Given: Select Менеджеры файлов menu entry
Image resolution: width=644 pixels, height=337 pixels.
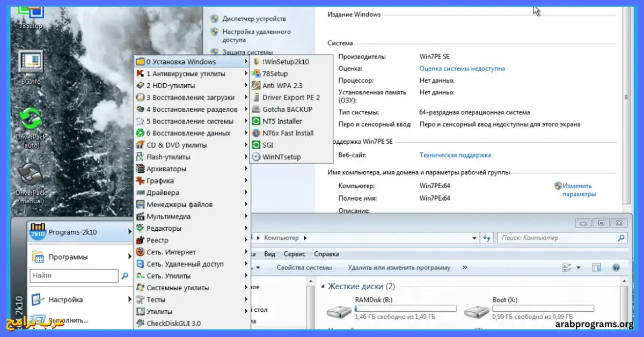Looking at the screenshot, I should [192, 204].
